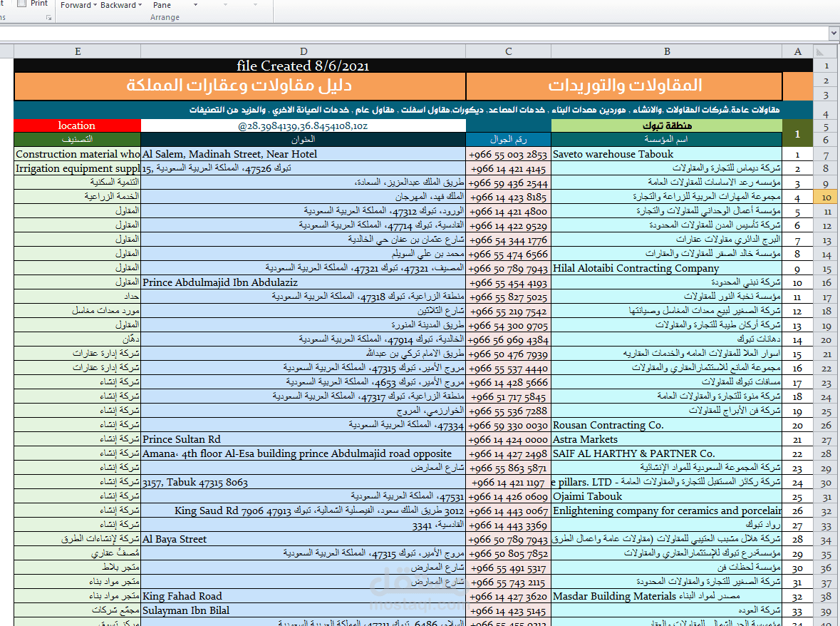The height and width of the screenshot is (626, 840).
Task: Click the orange 'المقاولات والتوريدات' banner cell
Action: point(624,86)
